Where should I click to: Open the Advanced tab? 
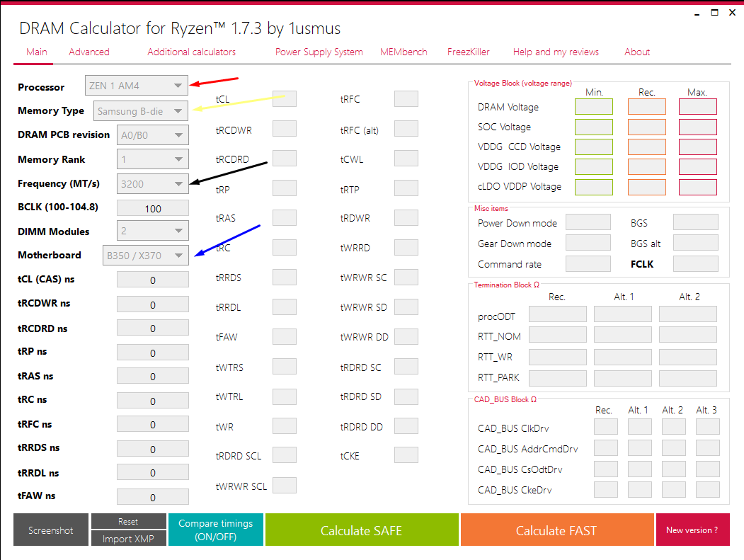[x=89, y=52]
